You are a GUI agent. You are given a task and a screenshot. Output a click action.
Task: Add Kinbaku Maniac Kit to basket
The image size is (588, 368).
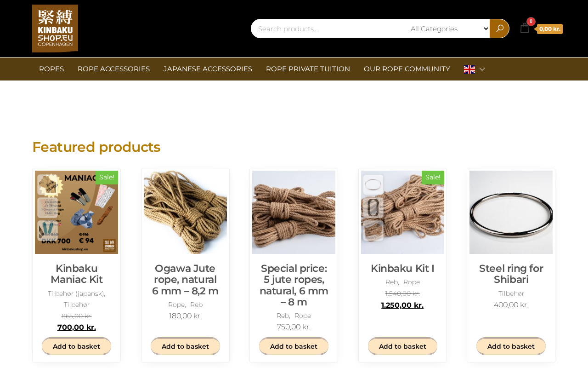coord(76,346)
